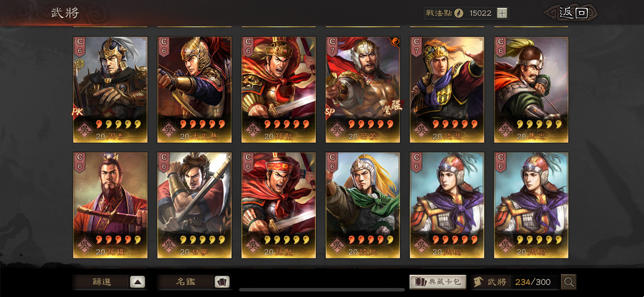Open the 典藏卡包 card pack button

(x=438, y=282)
